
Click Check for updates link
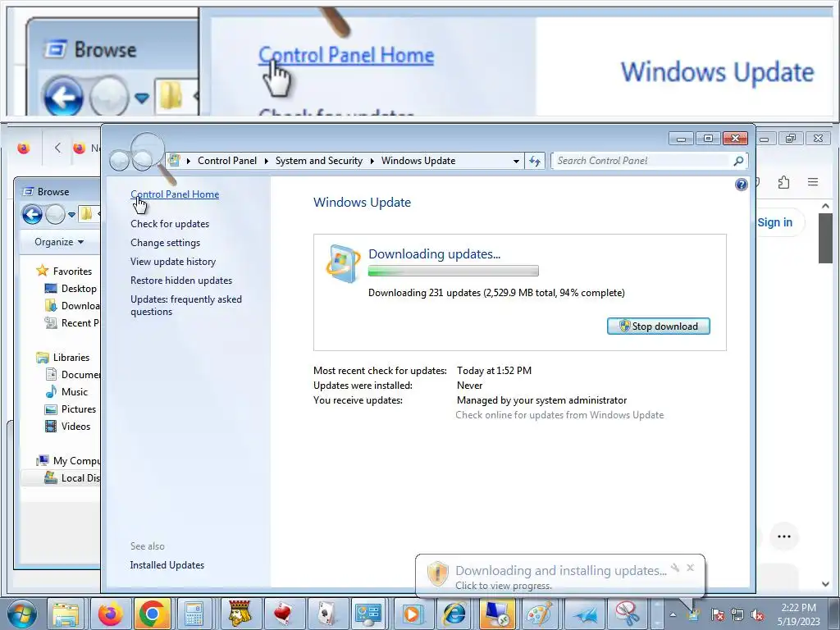[170, 224]
